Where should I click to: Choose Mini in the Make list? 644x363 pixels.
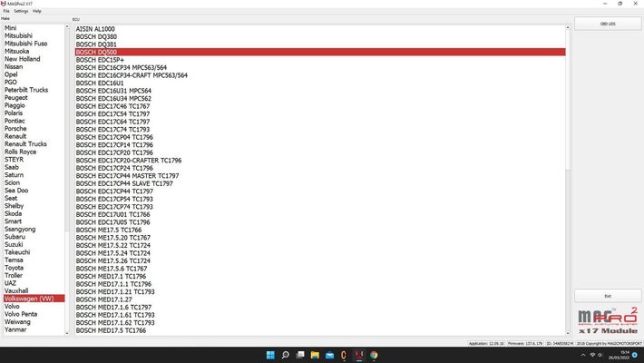tap(34, 28)
